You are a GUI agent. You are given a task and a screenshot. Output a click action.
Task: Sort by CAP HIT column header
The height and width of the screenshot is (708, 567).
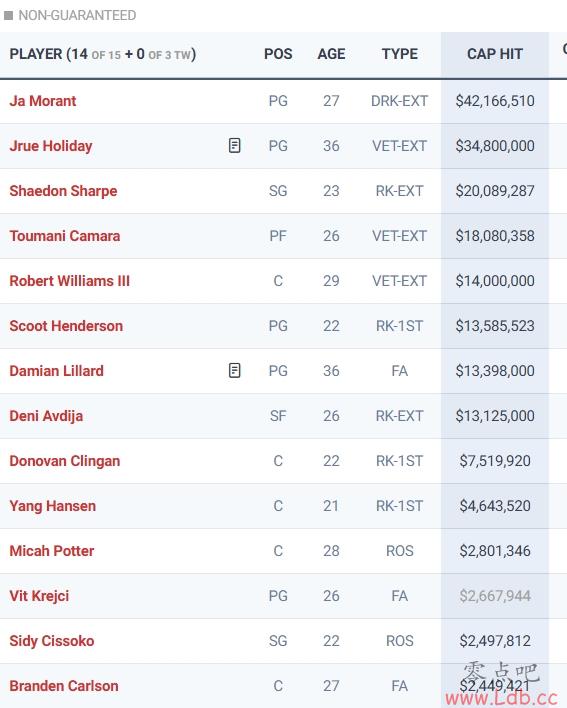[495, 54]
